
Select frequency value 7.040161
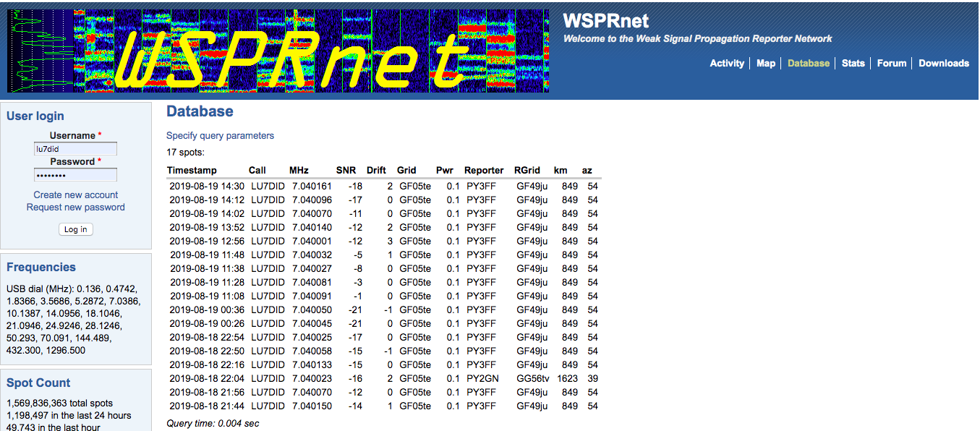pyautogui.click(x=312, y=186)
